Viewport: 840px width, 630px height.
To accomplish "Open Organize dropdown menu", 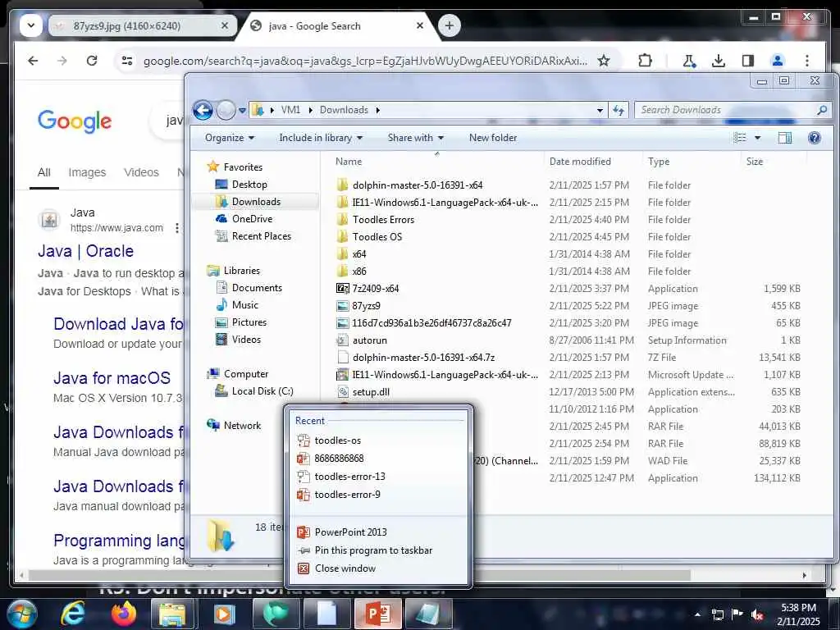I will coord(230,138).
